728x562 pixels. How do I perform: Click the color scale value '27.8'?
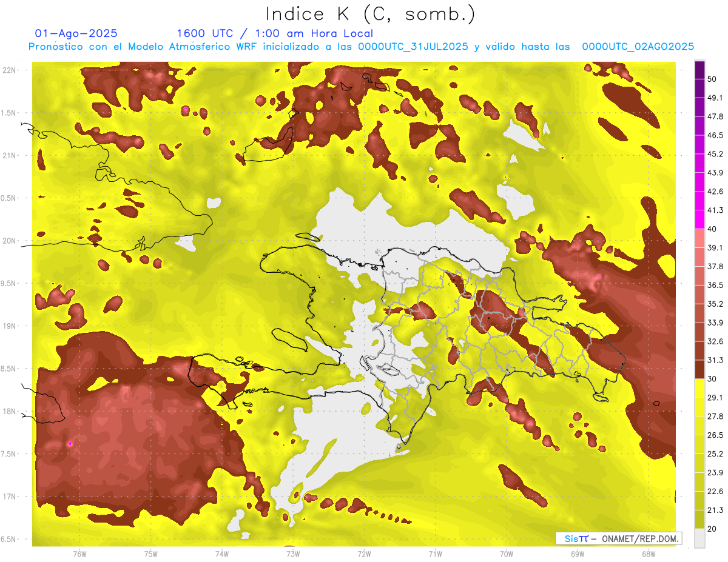click(x=715, y=416)
